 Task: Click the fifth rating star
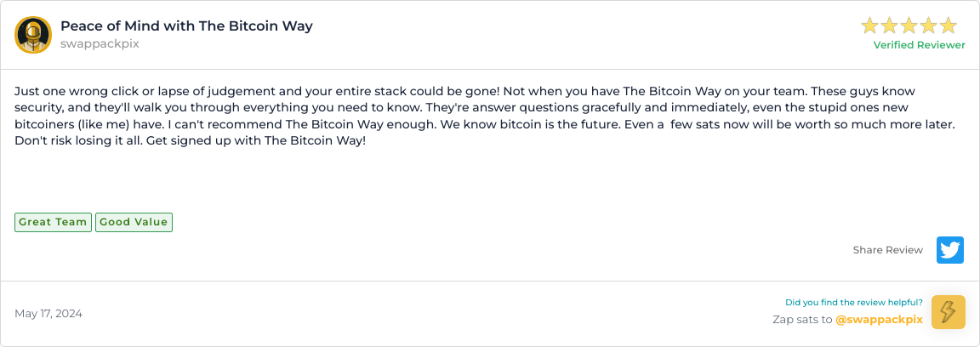949,26
